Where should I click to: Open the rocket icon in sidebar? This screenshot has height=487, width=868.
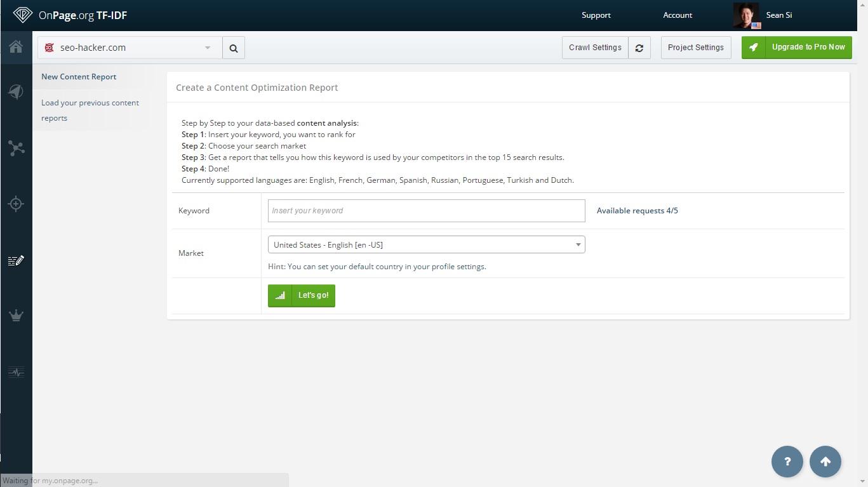click(x=16, y=92)
